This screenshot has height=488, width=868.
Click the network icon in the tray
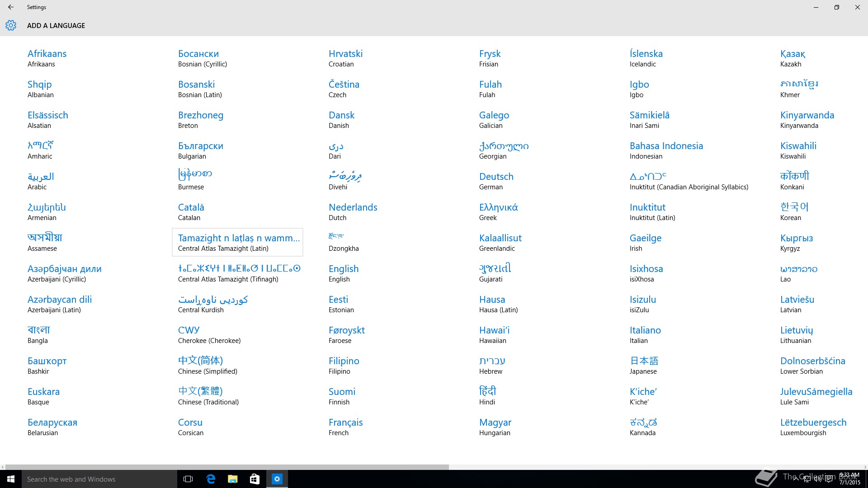(807, 479)
